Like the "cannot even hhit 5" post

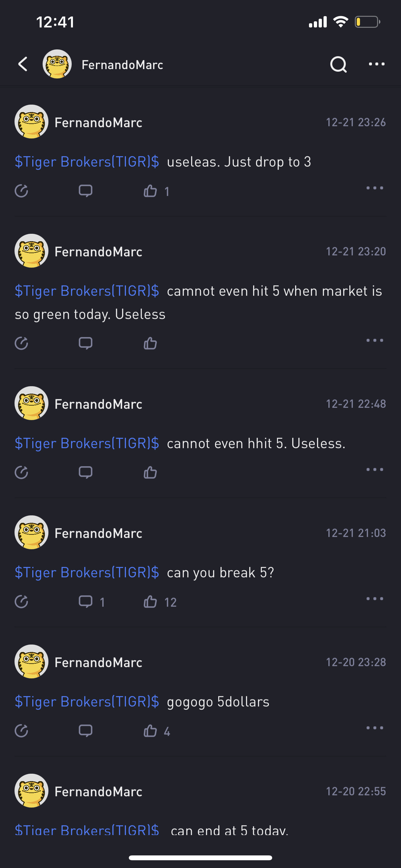pos(150,472)
